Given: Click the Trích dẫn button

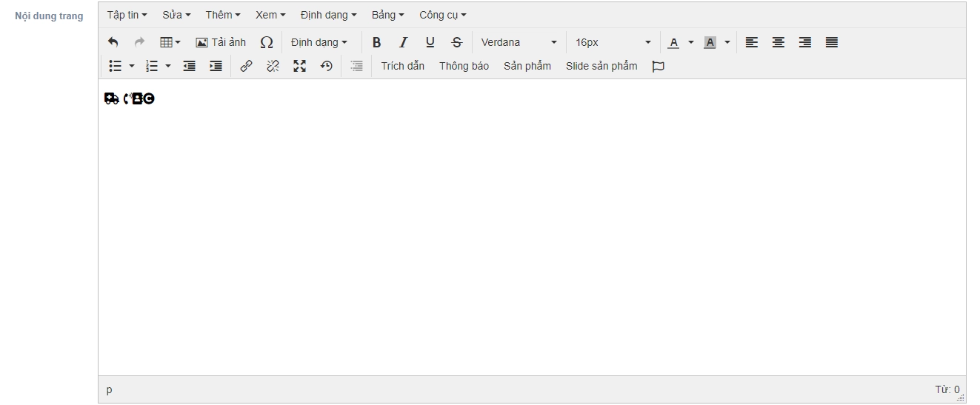Looking at the screenshot, I should [402, 66].
